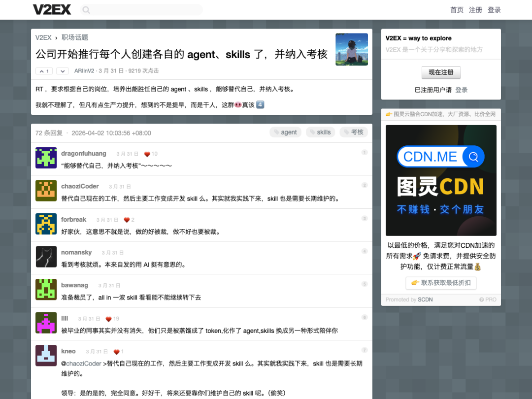
Task: Upvote the topic with the up arrow
Action: 44,70
